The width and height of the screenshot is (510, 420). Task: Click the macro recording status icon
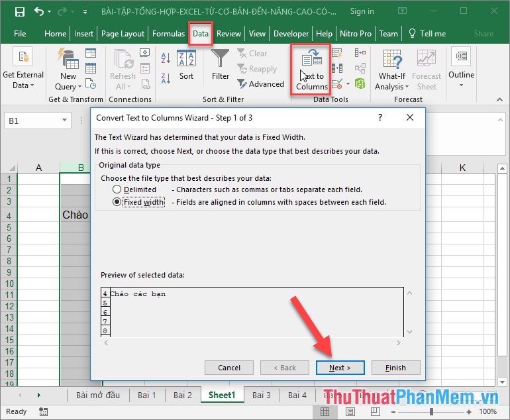coord(43,412)
